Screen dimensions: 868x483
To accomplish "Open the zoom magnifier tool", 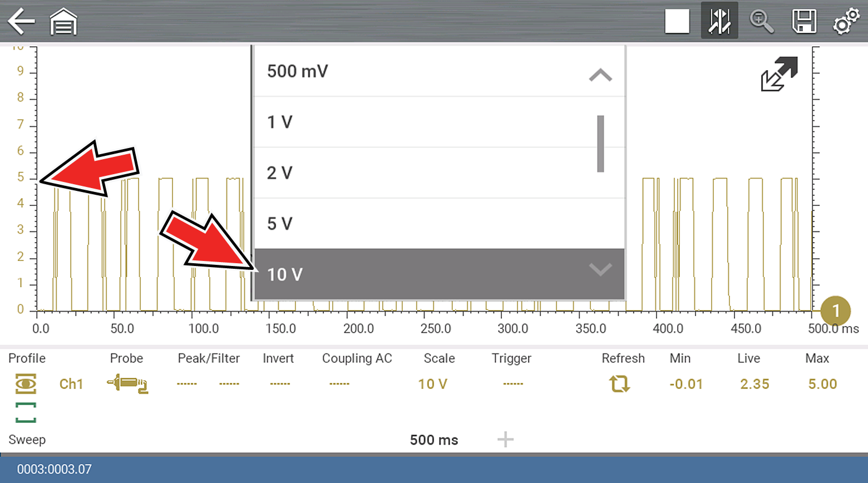I will click(x=761, y=22).
